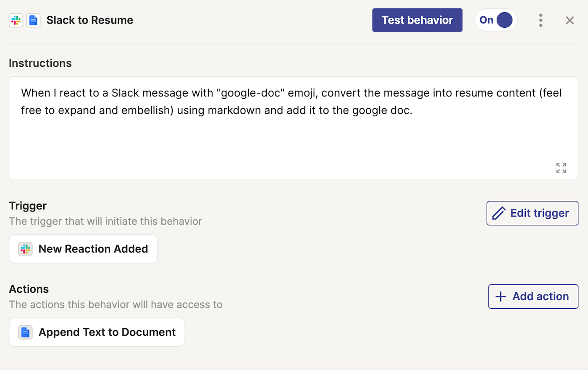588x370 pixels.
Task: Click the pencil icon on Edit trigger
Action: (x=499, y=213)
